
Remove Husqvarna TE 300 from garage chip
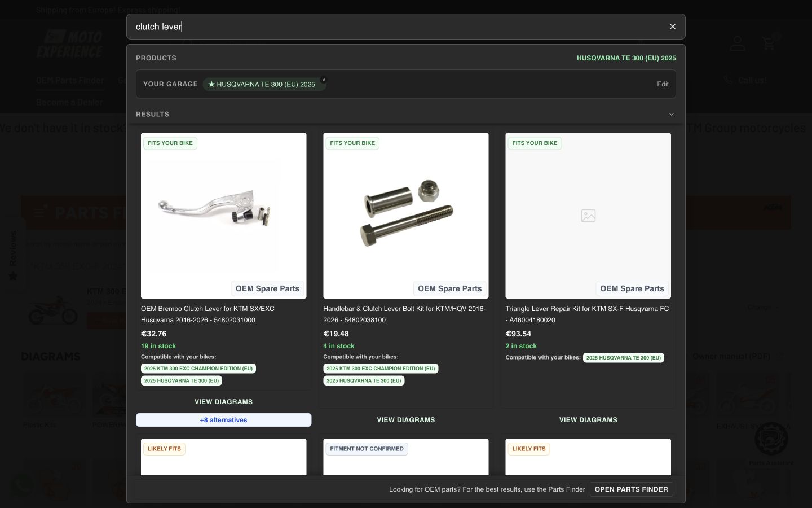pyautogui.click(x=324, y=80)
